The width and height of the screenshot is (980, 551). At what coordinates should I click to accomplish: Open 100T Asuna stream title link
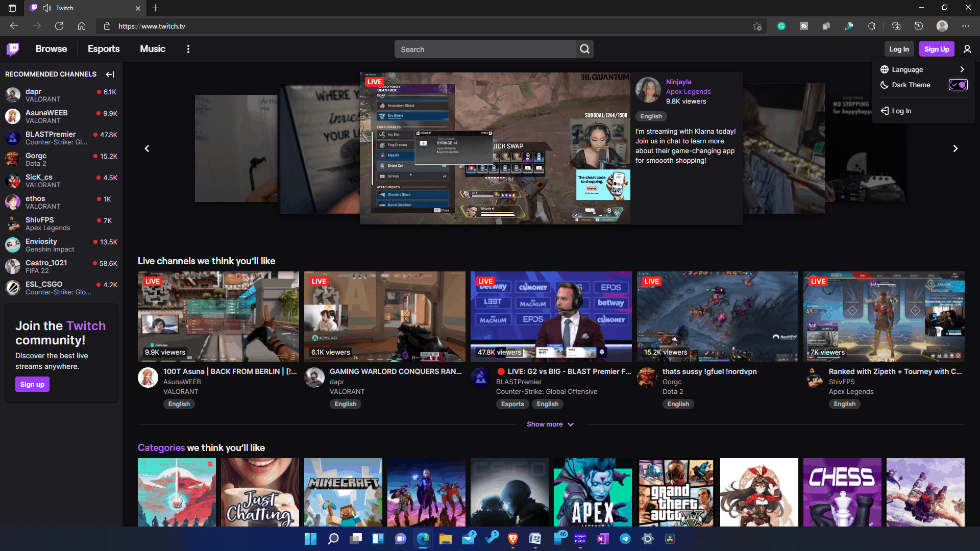click(230, 371)
